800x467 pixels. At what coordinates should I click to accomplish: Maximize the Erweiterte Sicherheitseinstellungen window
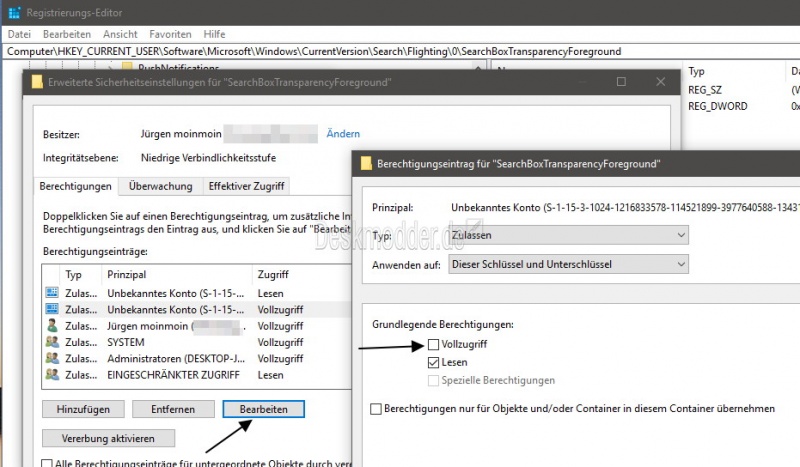(621, 82)
